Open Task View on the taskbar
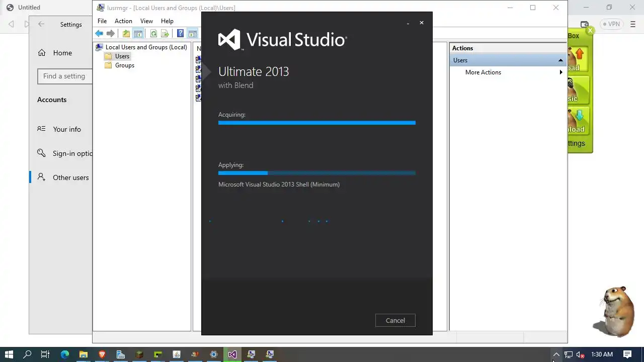Screen dimensions: 644x362 point(45,354)
